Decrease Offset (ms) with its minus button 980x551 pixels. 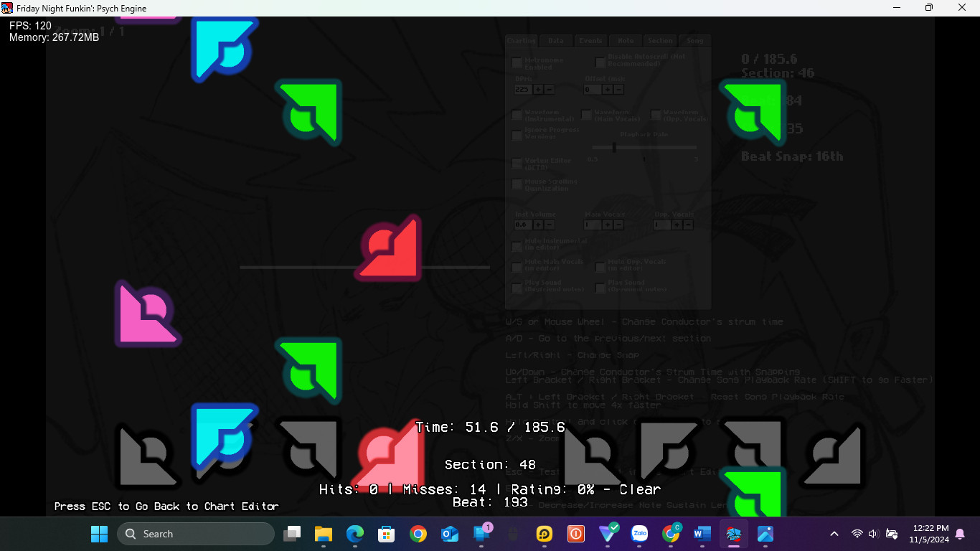(618, 89)
